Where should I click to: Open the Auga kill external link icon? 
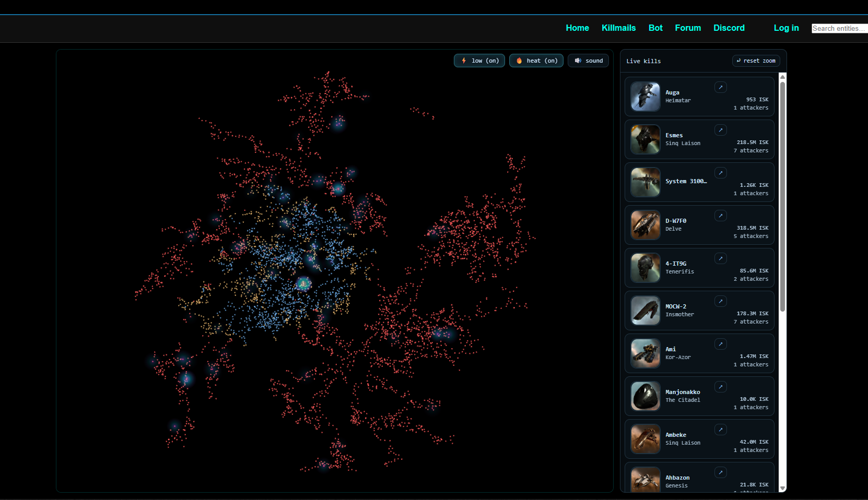coord(721,87)
